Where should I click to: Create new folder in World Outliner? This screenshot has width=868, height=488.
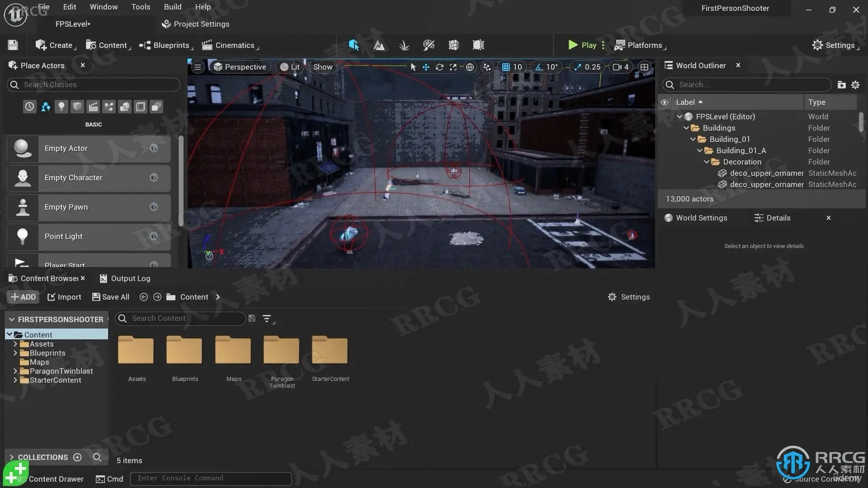click(841, 84)
